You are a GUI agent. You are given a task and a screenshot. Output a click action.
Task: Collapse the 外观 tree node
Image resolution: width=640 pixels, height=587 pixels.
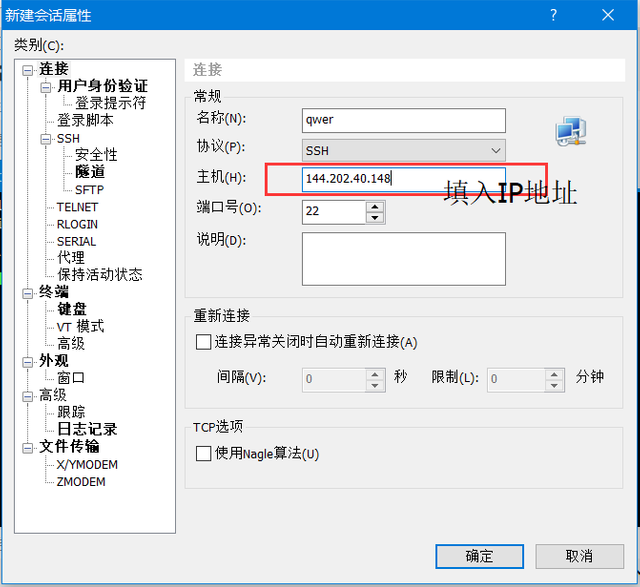point(28,362)
